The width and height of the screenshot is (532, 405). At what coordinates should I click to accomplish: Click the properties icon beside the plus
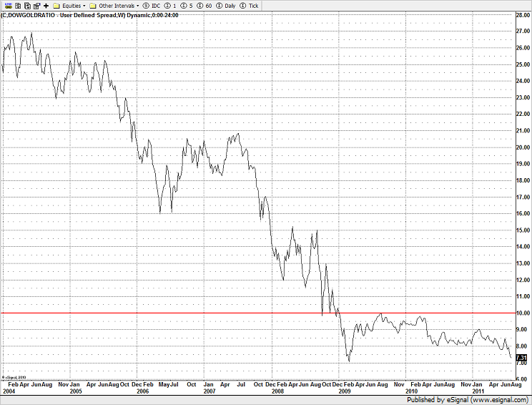pyautogui.click(x=36, y=6)
